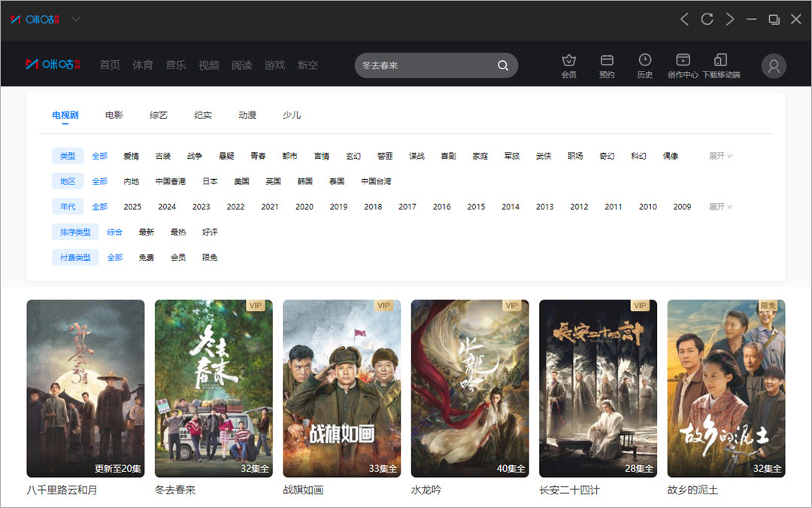Viewport: 812px width, 508px height.
Task: Switch to the 综艺 tab
Action: click(x=159, y=115)
